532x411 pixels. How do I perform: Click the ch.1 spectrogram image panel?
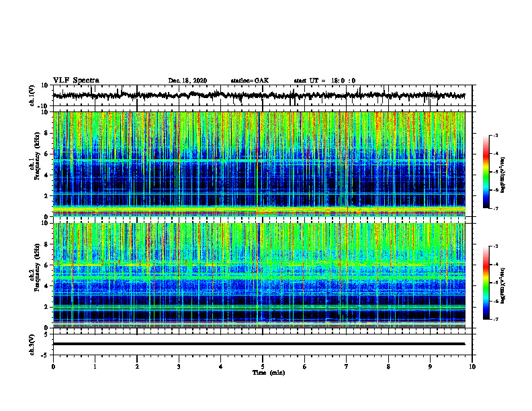pos(259,164)
